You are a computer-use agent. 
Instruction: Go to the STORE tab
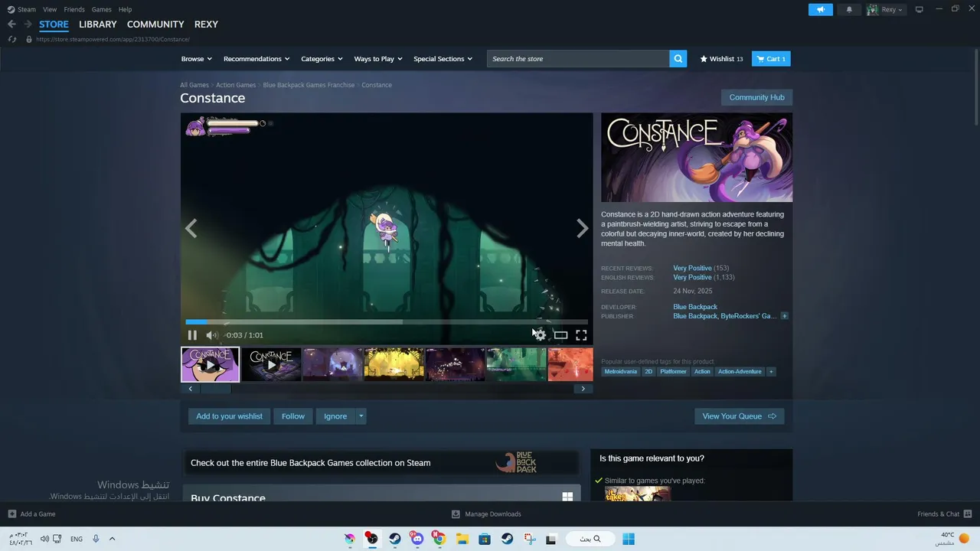(x=54, y=24)
